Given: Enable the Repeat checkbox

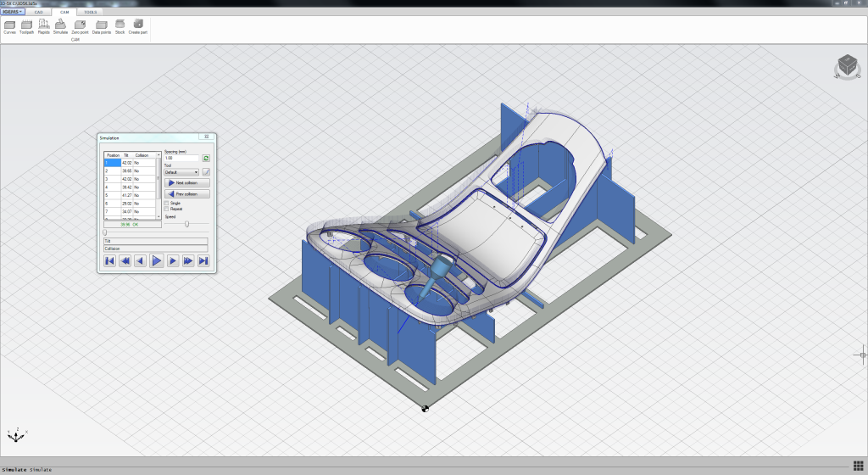Looking at the screenshot, I should 166,209.
